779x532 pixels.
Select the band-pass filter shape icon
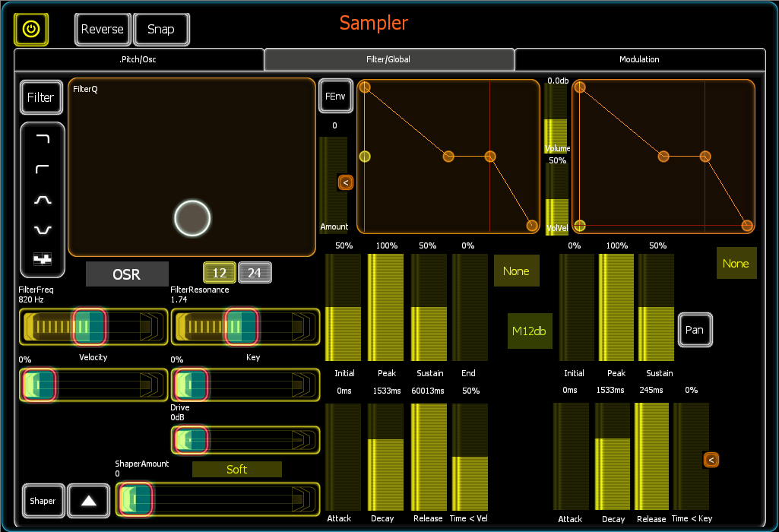tap(43, 200)
